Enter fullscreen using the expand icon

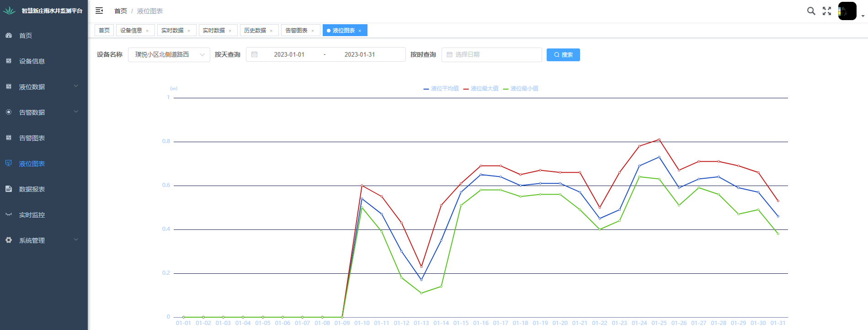coord(827,11)
